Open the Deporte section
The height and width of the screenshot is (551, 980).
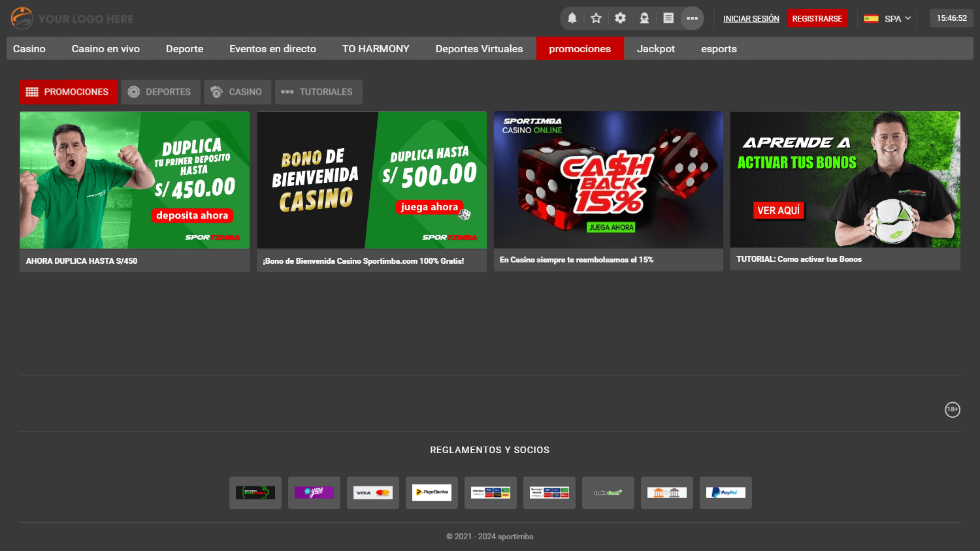point(185,48)
